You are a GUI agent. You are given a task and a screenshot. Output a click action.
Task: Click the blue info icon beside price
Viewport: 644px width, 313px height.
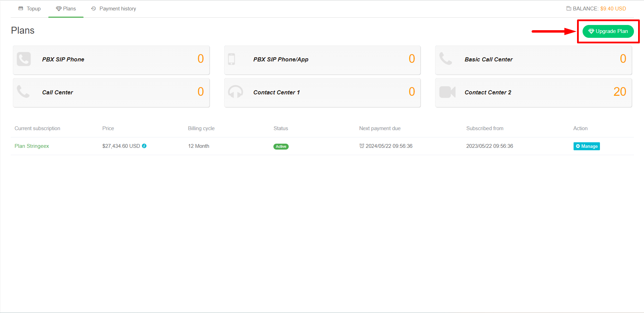click(x=144, y=146)
